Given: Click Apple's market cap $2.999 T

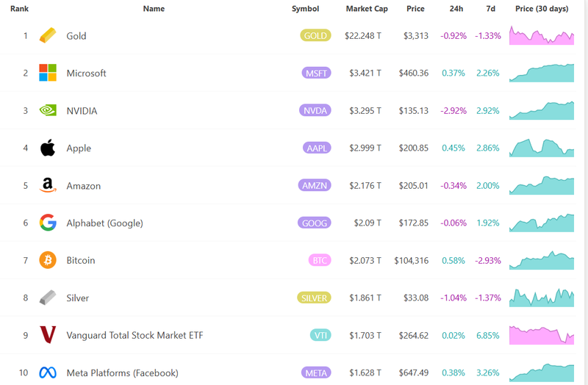Looking at the screenshot, I should click(365, 148).
